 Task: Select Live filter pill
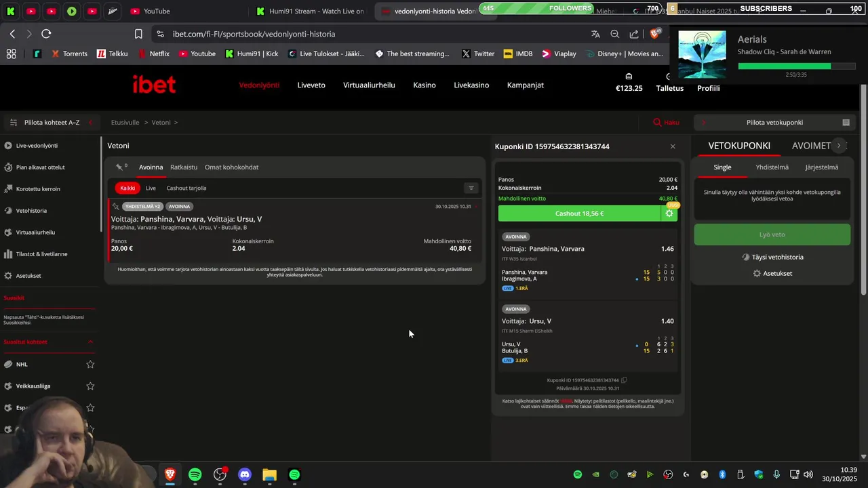(x=151, y=188)
